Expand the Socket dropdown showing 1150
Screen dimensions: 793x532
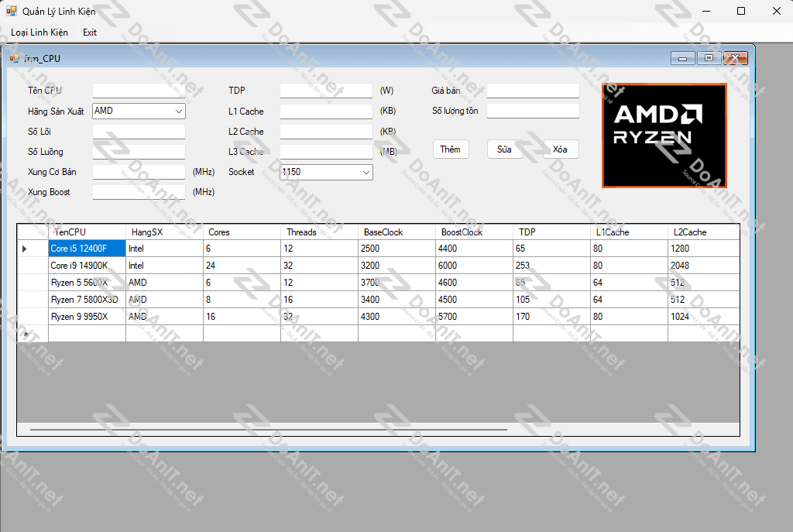coord(366,172)
